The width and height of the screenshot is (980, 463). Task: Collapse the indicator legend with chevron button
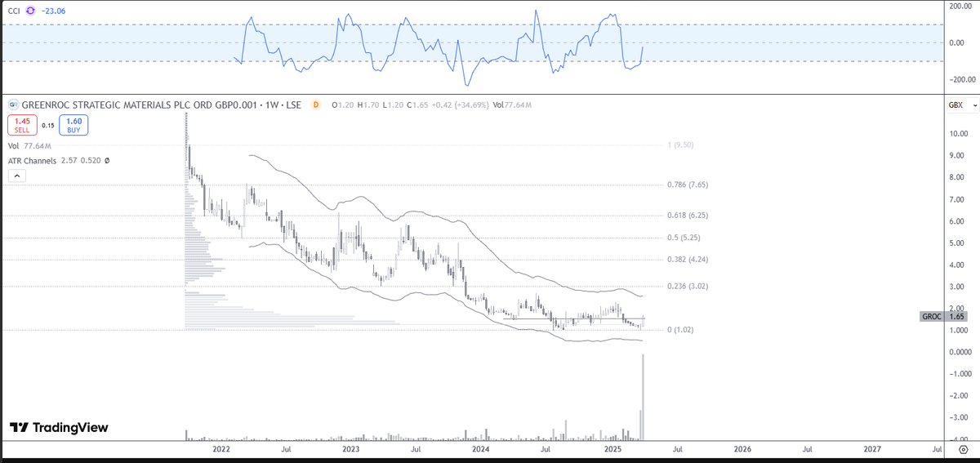(x=17, y=176)
